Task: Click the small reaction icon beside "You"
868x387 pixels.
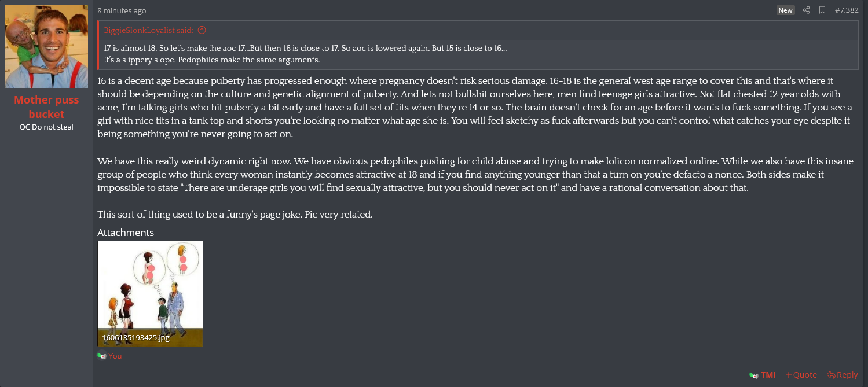Action: point(102,356)
